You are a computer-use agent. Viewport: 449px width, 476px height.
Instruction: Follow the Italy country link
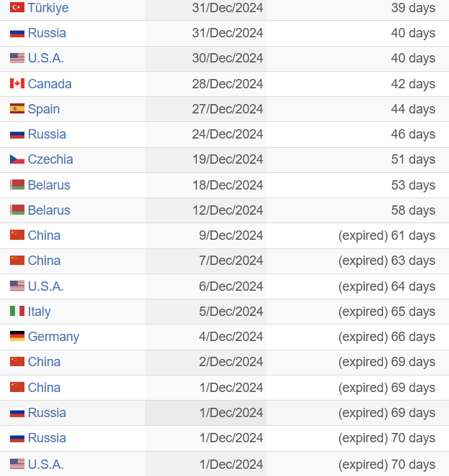coord(40,312)
